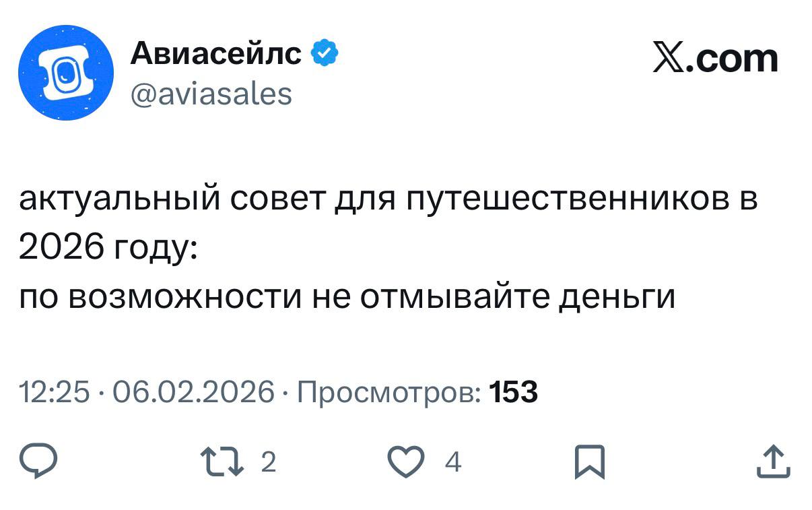
Task: Click the line по возможности не отмывайте деньги
Action: [x=346, y=296]
